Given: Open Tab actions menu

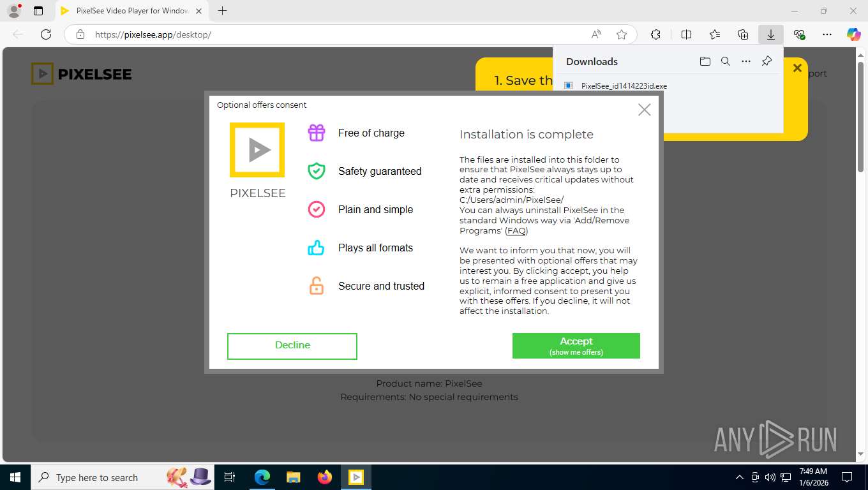Looking at the screenshot, I should click(x=38, y=11).
